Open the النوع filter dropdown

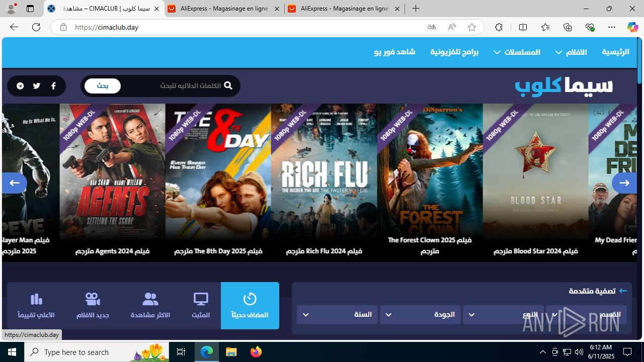[503, 315]
